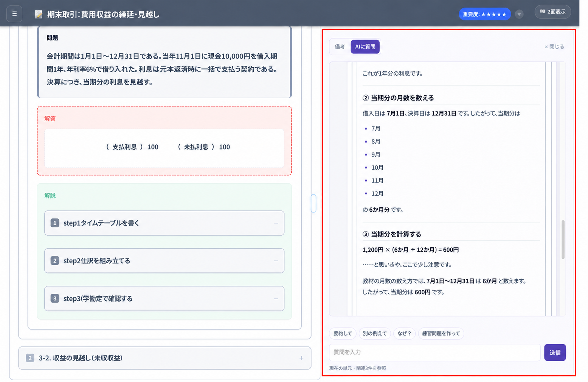
Task: Click the step number 2 badge icon
Action: (x=55, y=261)
